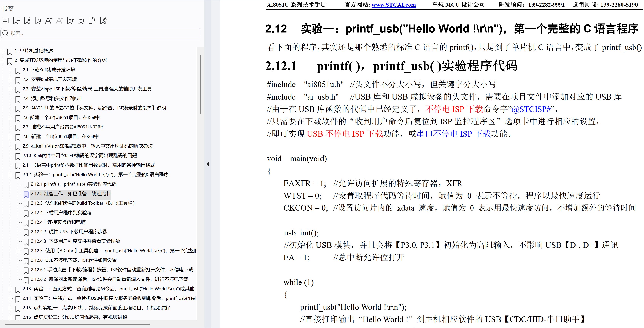644x328 pixels.
Task: Click code line EAXFR = 1;
Action: click(x=305, y=184)
